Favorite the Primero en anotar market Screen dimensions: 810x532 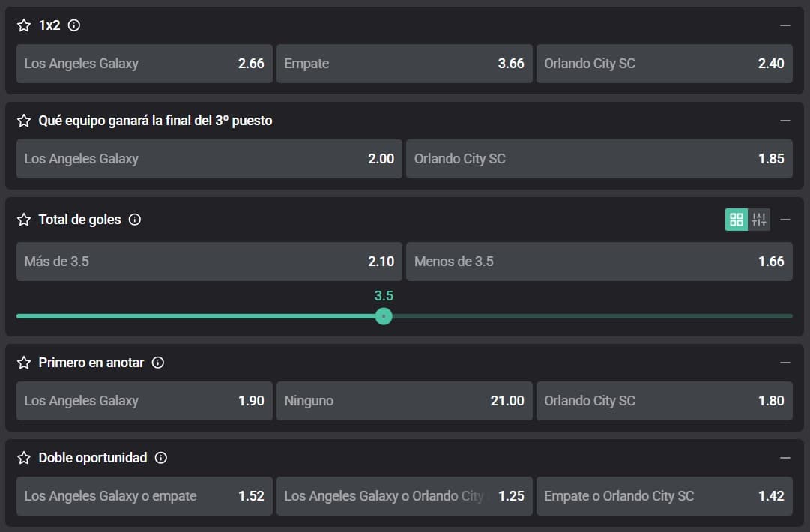(24, 363)
